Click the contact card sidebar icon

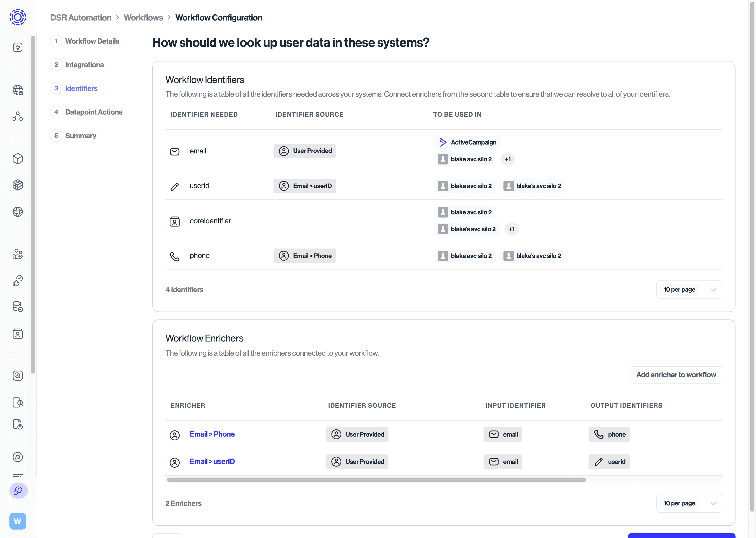18,334
